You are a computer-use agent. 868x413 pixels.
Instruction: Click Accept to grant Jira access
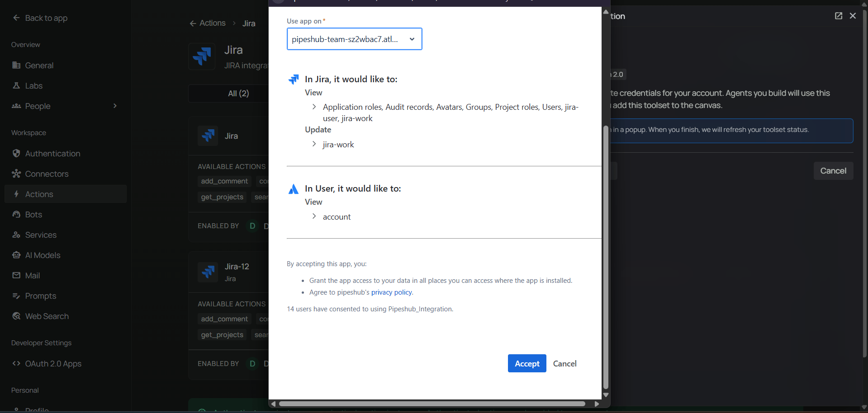[527, 363]
